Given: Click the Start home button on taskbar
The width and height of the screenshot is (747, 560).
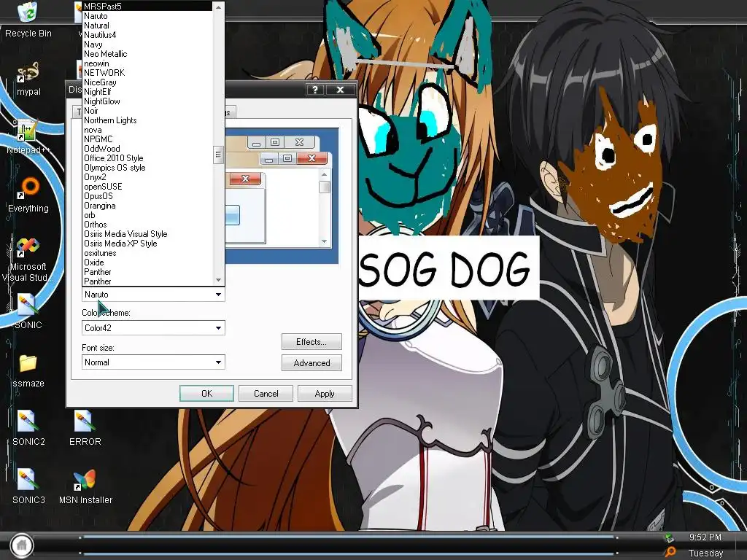Looking at the screenshot, I should [21, 545].
